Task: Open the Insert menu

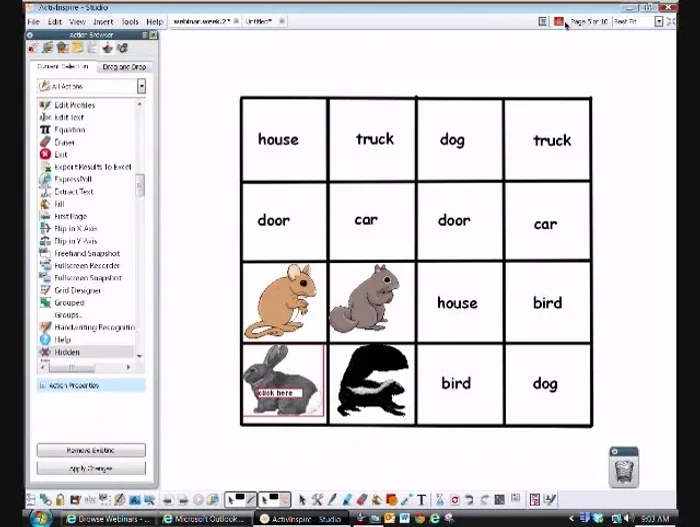Action: pyautogui.click(x=103, y=21)
